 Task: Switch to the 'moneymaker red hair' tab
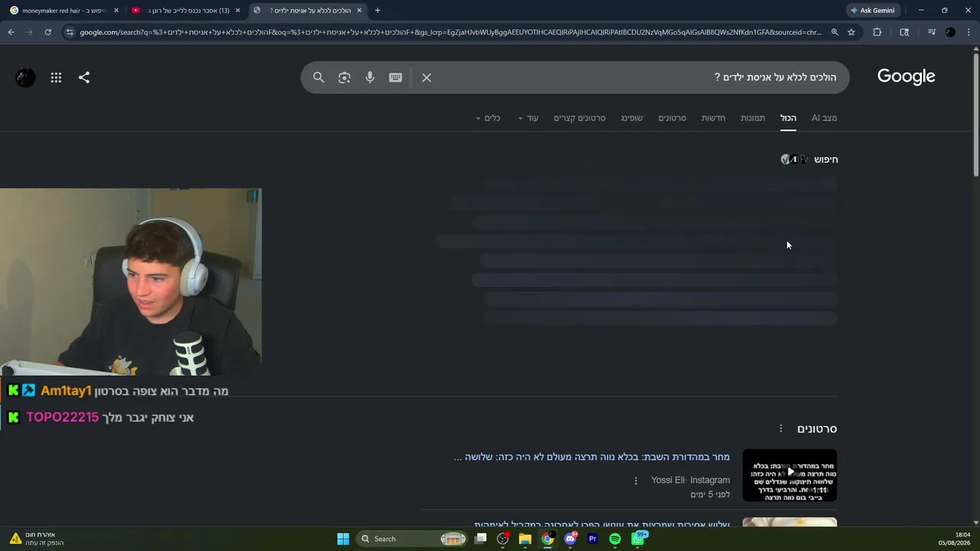tap(64, 11)
